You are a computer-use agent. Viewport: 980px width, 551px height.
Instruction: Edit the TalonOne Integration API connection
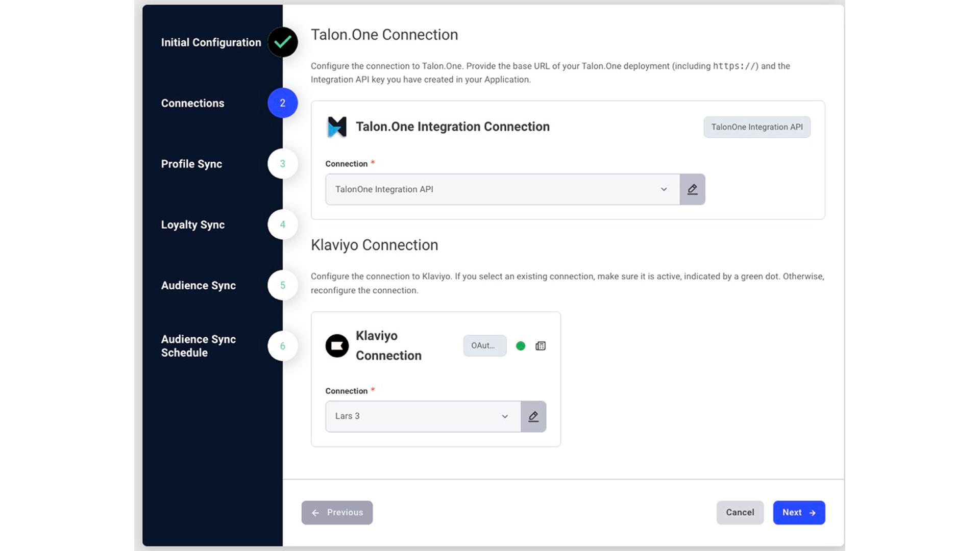692,189
